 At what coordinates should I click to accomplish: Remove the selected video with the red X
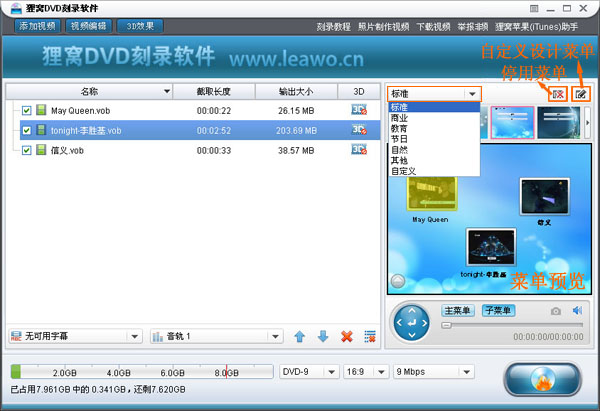click(347, 337)
